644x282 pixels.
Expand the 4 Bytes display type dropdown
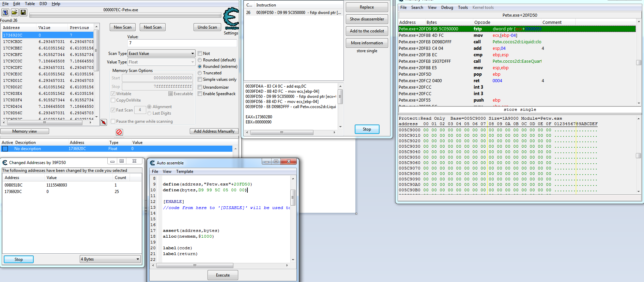click(110, 259)
